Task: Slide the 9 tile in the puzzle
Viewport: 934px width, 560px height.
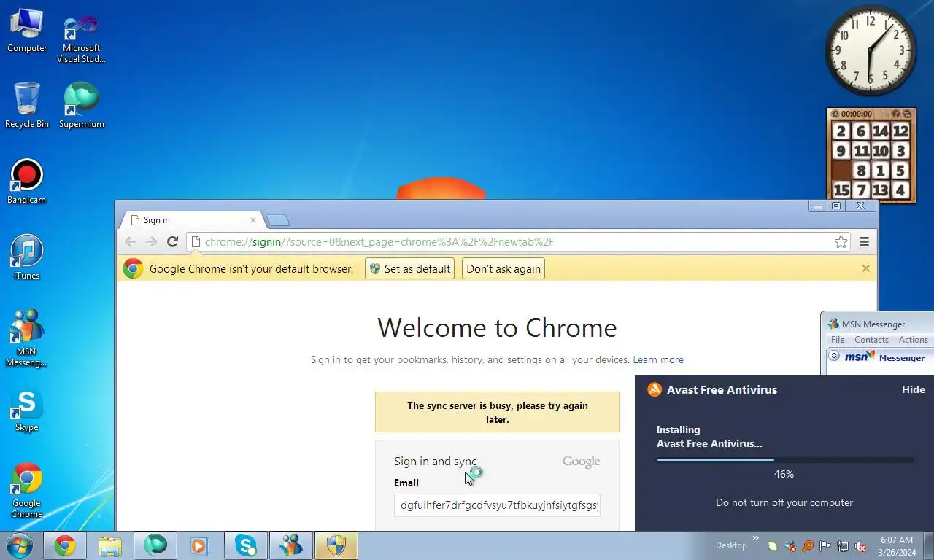Action: 841,151
